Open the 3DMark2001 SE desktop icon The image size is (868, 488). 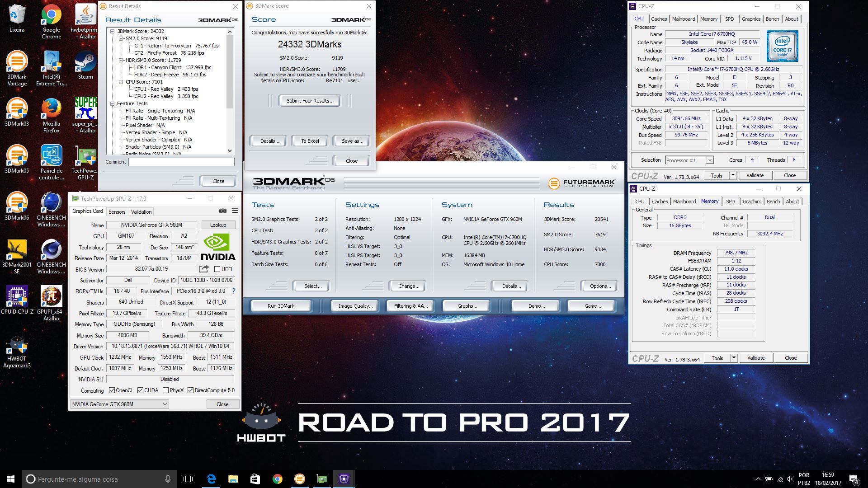17,256
